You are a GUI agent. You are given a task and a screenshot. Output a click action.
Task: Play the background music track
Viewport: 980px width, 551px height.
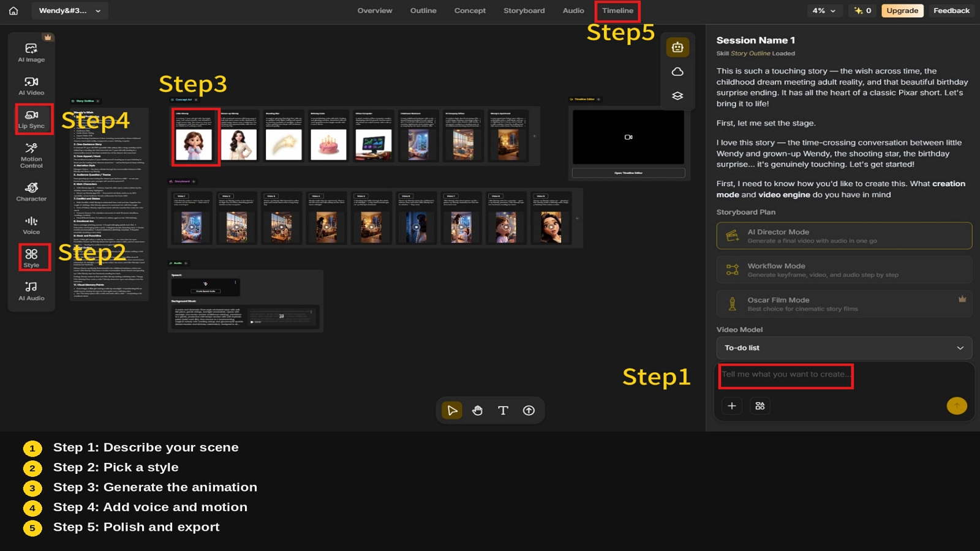252,321
